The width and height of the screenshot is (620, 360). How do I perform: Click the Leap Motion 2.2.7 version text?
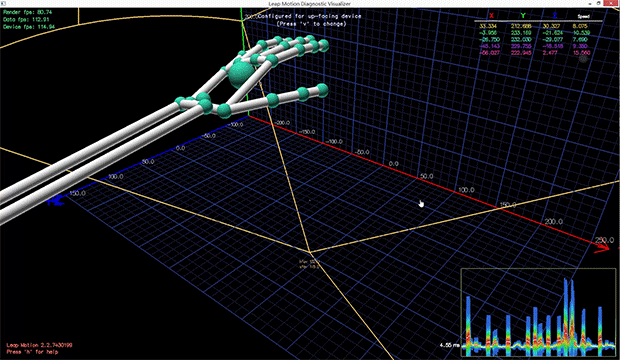[39, 345]
